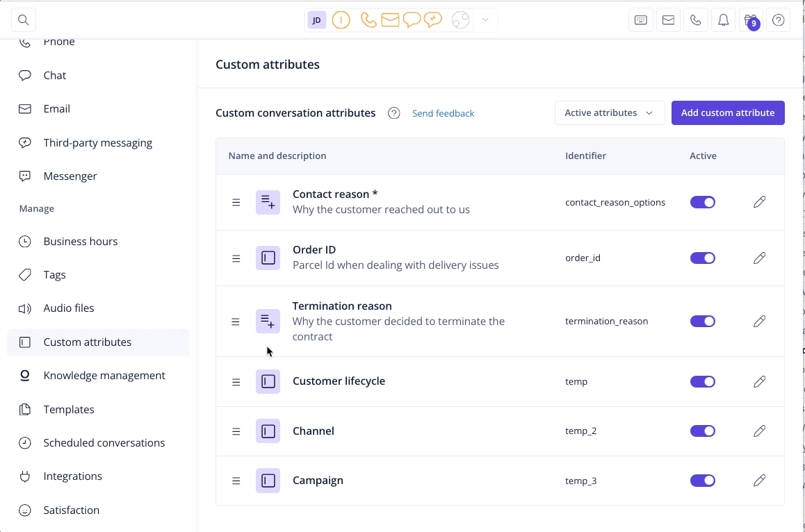This screenshot has width=805, height=532.
Task: Open Chat settings in sidebar
Action: click(98, 76)
